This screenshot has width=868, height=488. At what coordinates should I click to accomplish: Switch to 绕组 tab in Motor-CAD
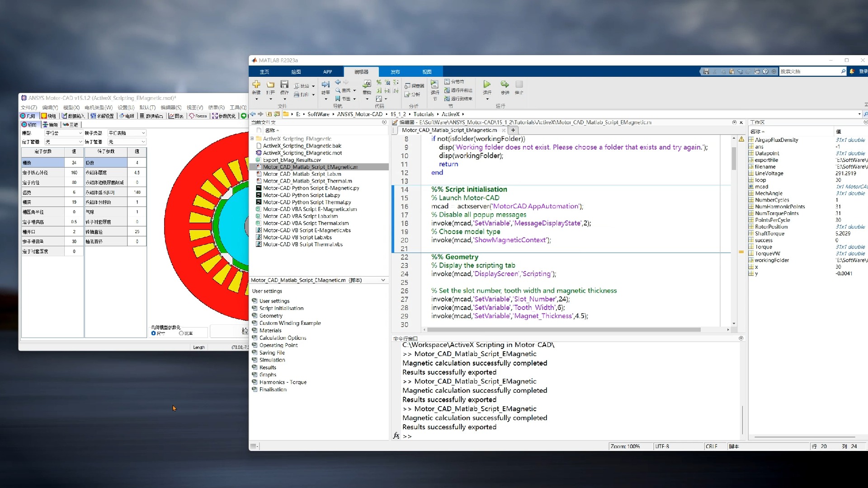[49, 116]
